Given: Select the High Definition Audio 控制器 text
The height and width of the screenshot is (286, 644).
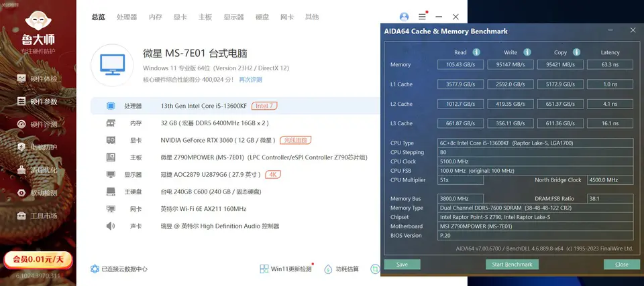Looking at the screenshot, I should [x=220, y=226].
